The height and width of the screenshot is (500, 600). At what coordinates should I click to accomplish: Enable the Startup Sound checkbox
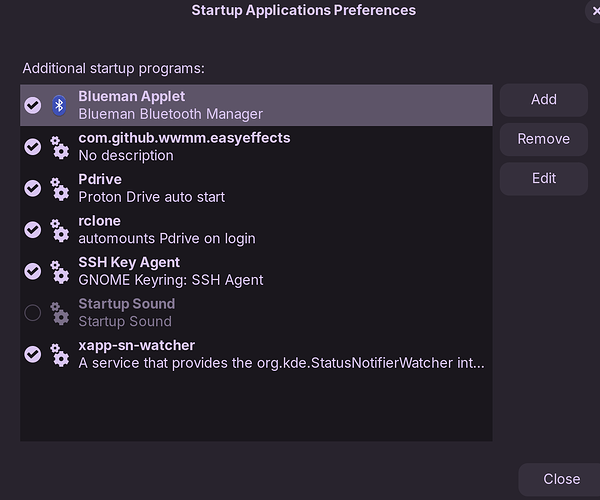[x=33, y=313]
